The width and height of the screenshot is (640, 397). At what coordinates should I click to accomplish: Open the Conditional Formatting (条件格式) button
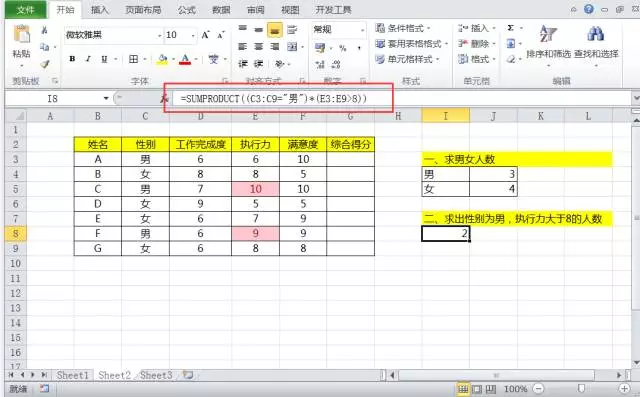(403, 28)
